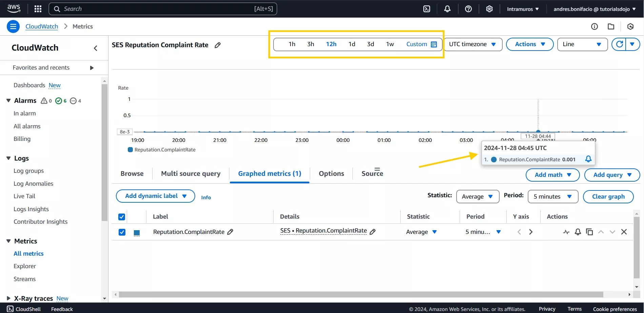Refresh the graph with the refresh icon
Screen dimensions: 644x313
point(619,44)
